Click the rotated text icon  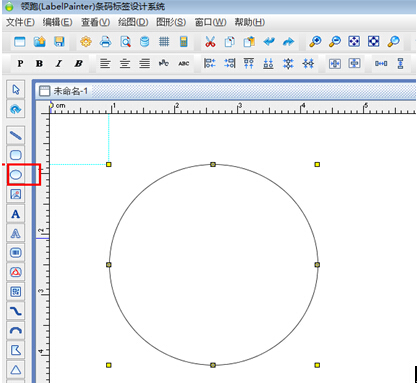click(164, 63)
